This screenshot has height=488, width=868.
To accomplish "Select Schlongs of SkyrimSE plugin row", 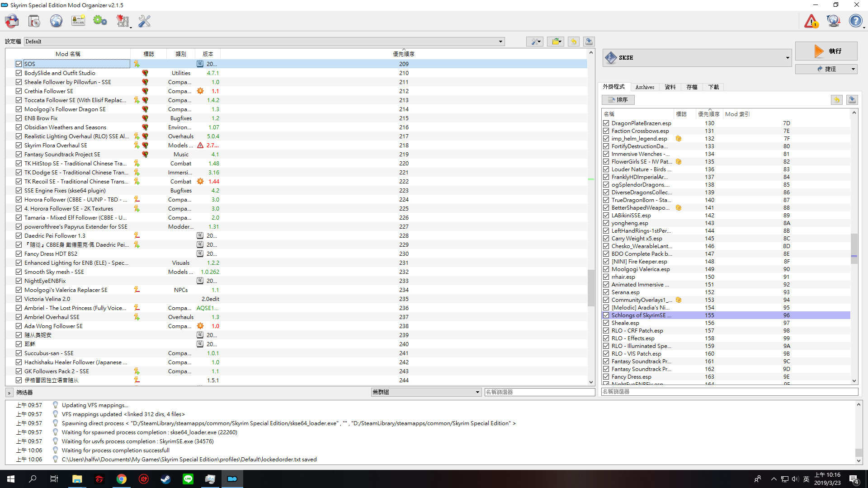I will 726,315.
